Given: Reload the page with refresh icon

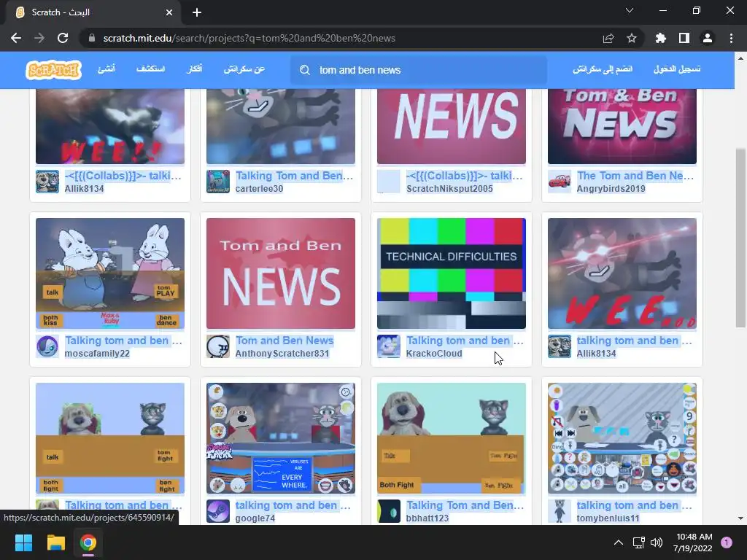Looking at the screenshot, I should [63, 38].
